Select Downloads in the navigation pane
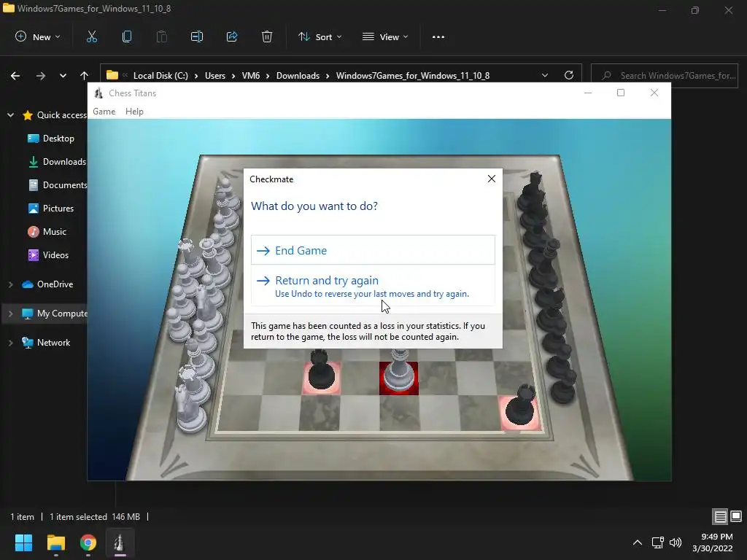This screenshot has height=560, width=747. click(x=57, y=161)
